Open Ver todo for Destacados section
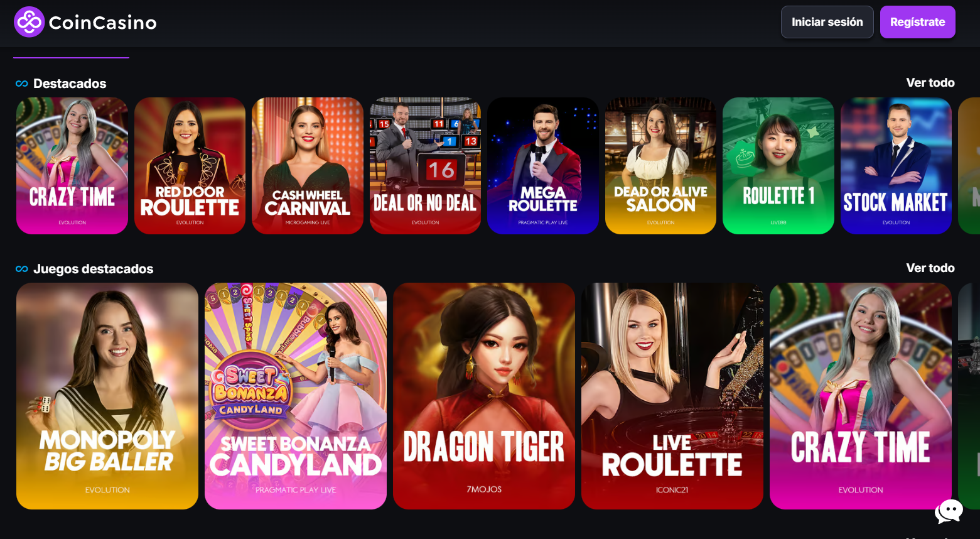This screenshot has height=539, width=980. [x=930, y=83]
